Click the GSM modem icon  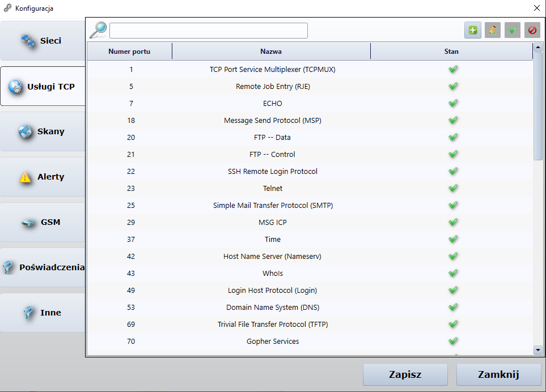[x=28, y=223]
